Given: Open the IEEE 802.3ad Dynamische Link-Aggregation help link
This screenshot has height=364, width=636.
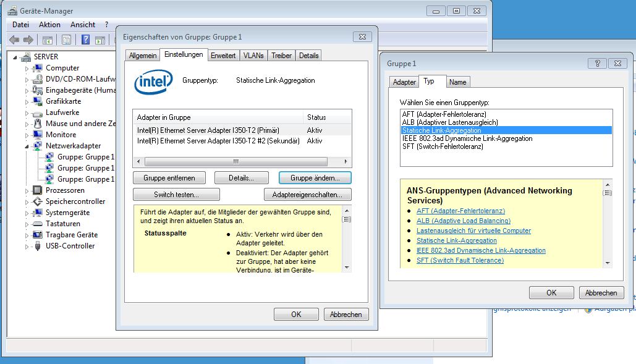Looking at the screenshot, I should coord(481,250).
